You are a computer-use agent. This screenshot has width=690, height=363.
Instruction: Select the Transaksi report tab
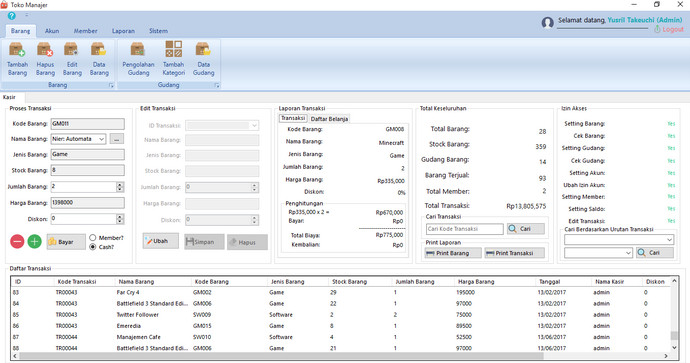tap(293, 118)
